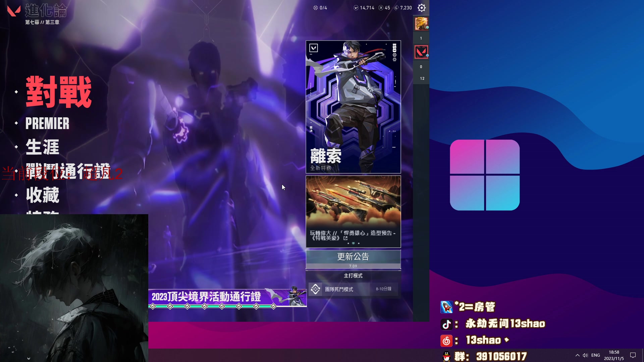Click the Valorant logo in top-left corner
This screenshot has height=362, width=644.
pyautogui.click(x=14, y=11)
